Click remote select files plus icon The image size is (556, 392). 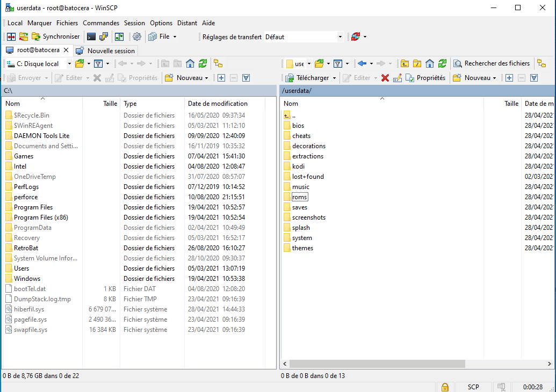[x=509, y=78]
